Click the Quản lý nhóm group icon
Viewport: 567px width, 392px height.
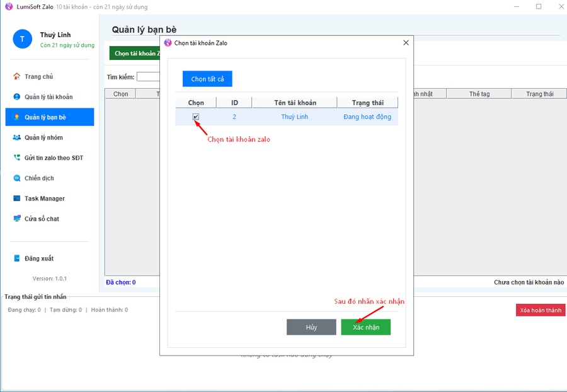pyautogui.click(x=17, y=137)
